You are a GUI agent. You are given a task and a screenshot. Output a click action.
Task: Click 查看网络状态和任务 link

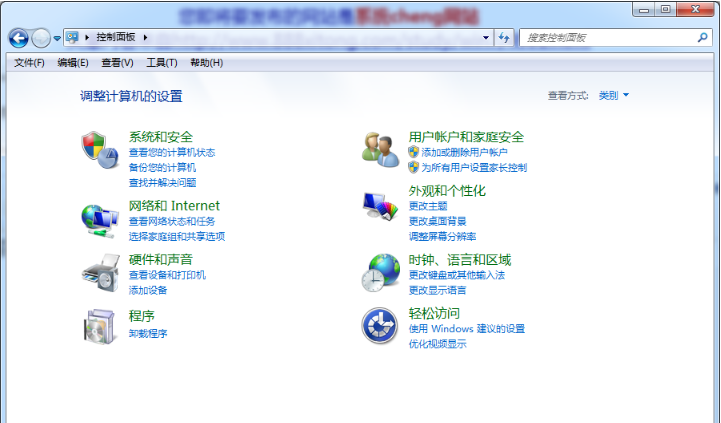point(172,221)
